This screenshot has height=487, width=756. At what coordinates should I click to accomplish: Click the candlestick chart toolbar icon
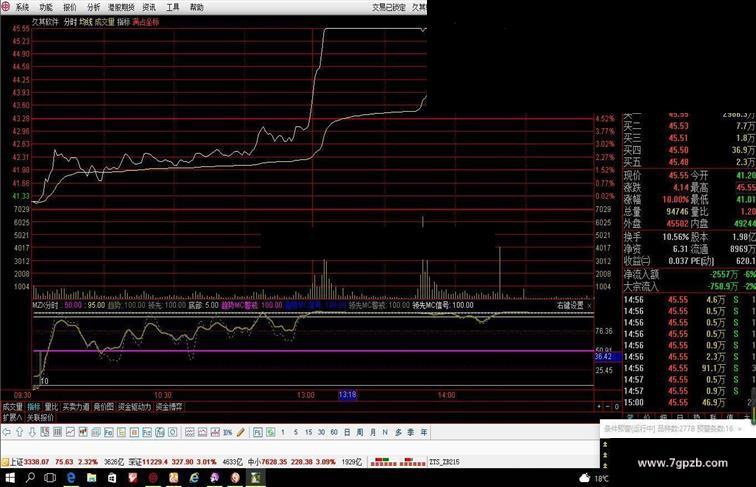(x=83, y=432)
